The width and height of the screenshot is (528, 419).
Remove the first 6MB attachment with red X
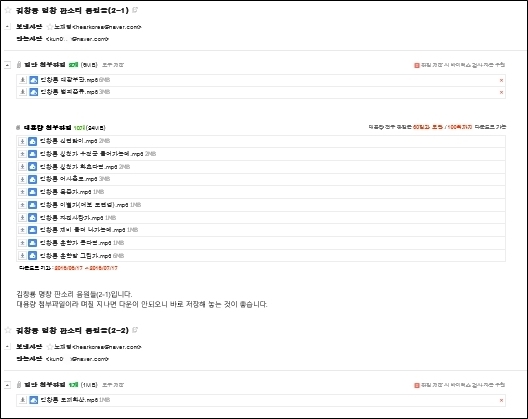[501, 80]
